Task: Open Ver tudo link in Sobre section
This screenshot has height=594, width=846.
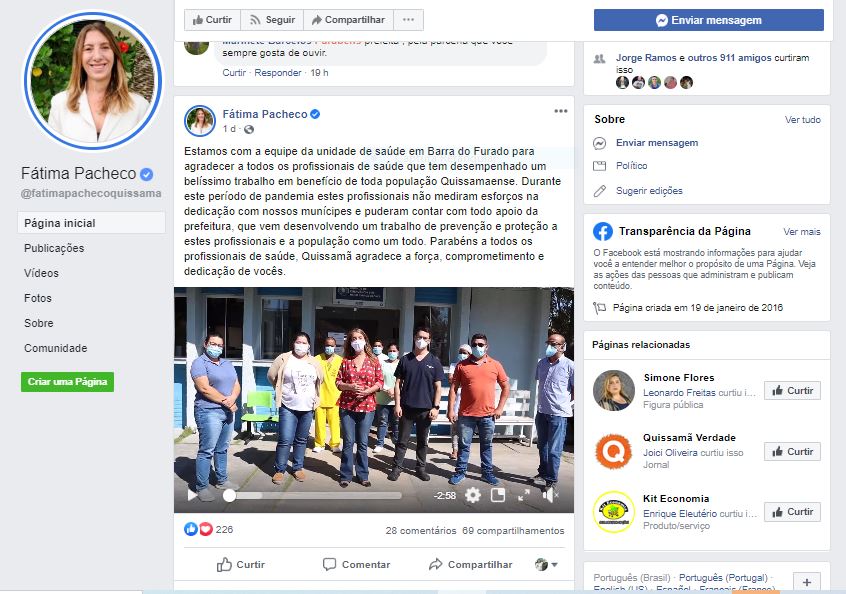Action: coord(802,120)
